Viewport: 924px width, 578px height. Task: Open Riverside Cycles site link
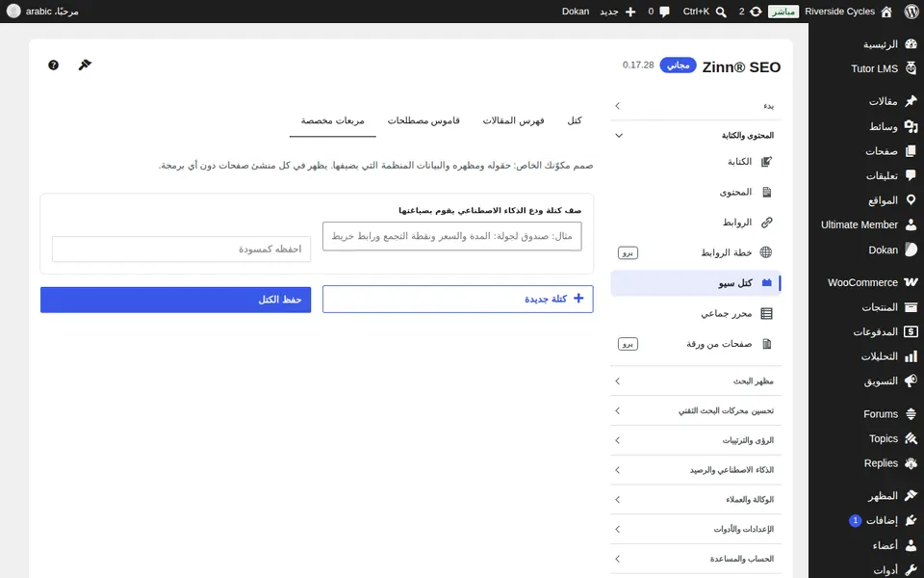(x=839, y=12)
